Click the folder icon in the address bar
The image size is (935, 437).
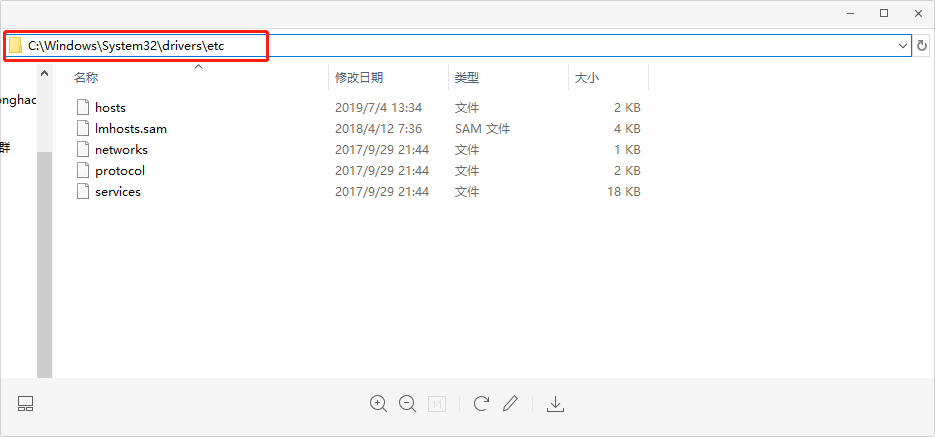[15, 46]
